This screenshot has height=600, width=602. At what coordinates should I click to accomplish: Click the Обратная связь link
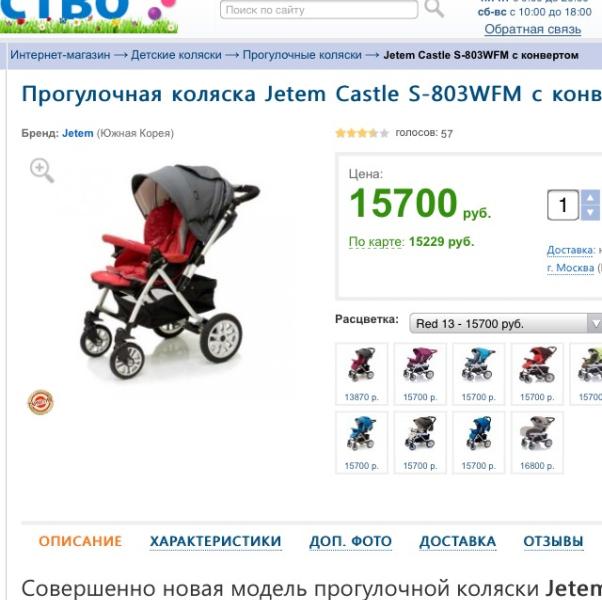(533, 29)
